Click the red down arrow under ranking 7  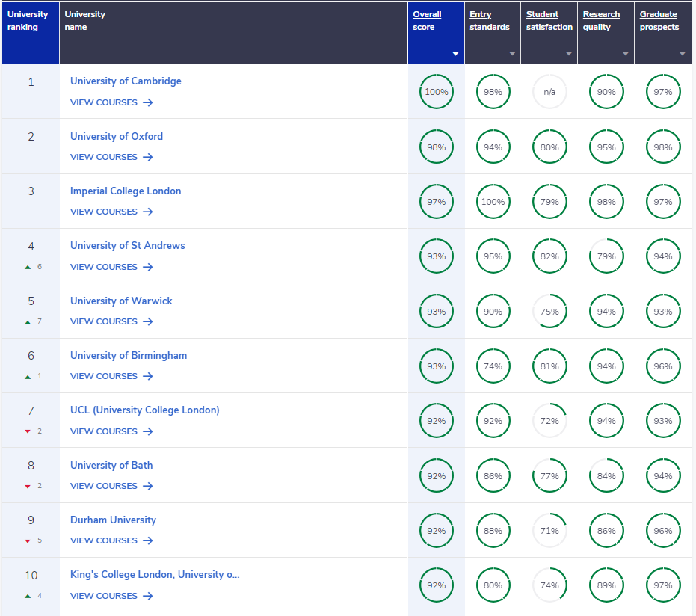(28, 431)
